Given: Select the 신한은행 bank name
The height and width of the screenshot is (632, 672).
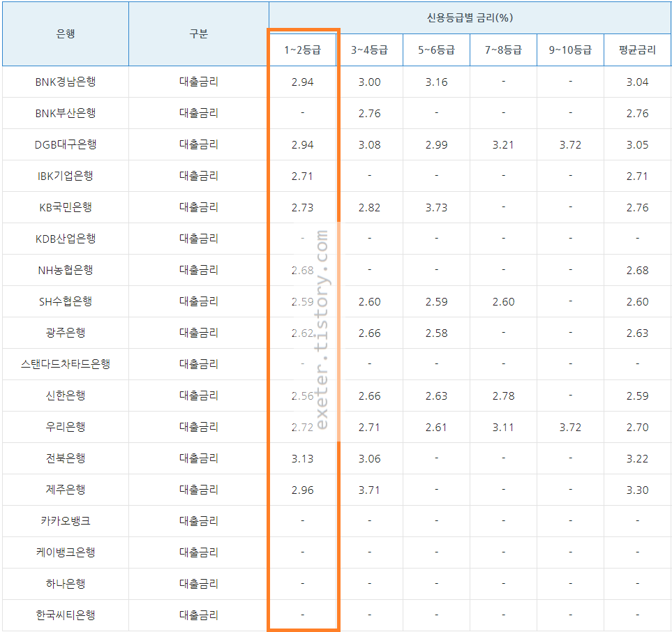Looking at the screenshot, I should pos(66,396).
